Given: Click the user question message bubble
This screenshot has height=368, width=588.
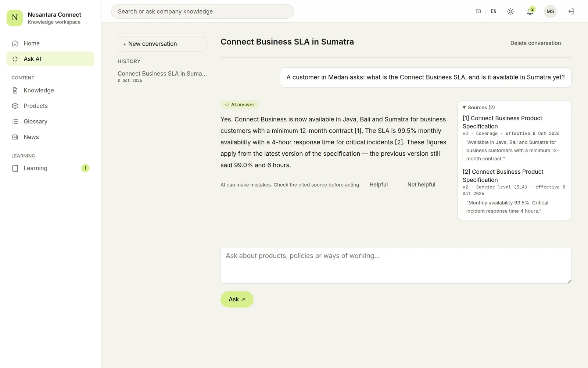Looking at the screenshot, I should [x=426, y=77].
